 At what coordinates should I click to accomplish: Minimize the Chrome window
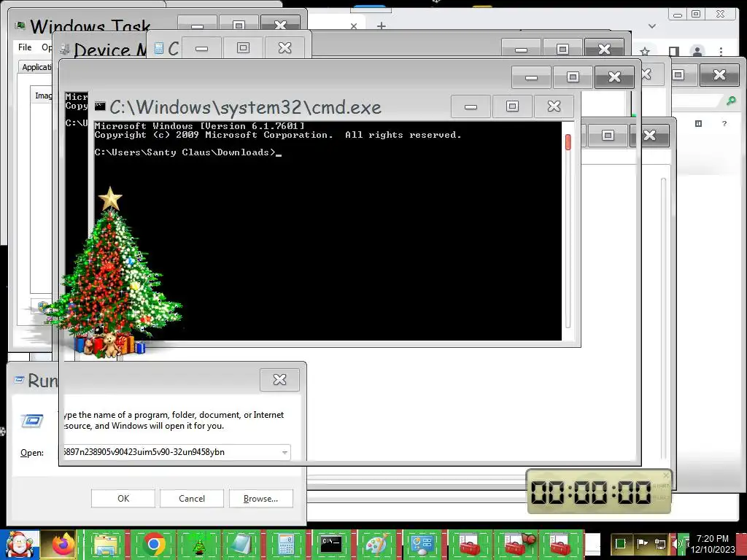(678, 15)
